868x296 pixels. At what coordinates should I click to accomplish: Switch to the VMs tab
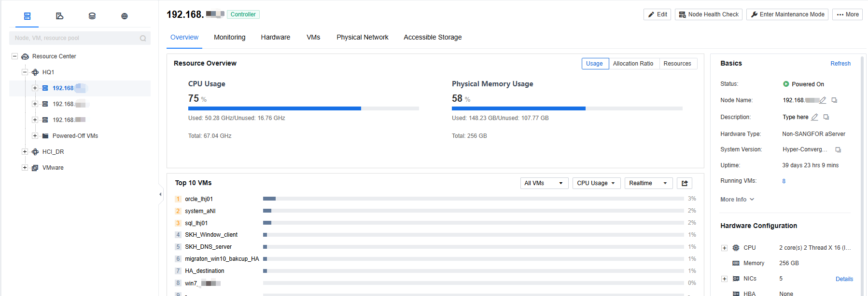click(x=313, y=37)
